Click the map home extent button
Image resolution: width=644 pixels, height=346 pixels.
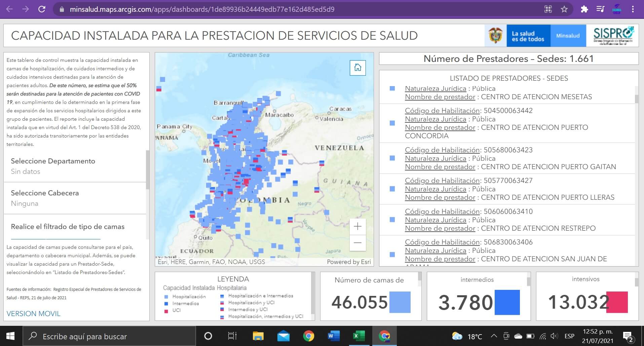(357, 68)
